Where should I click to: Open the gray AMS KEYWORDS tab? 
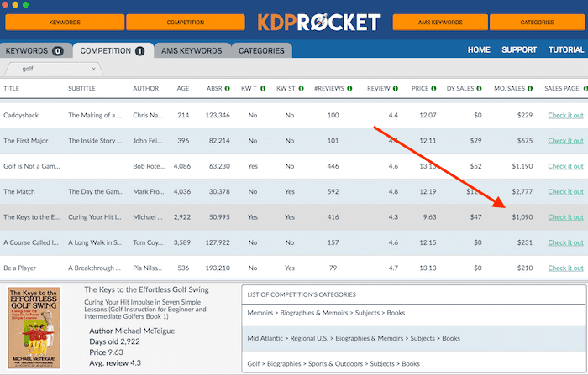point(192,50)
